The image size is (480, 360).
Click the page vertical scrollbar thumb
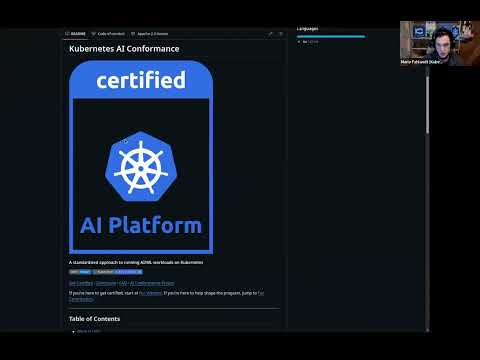coord(427,105)
